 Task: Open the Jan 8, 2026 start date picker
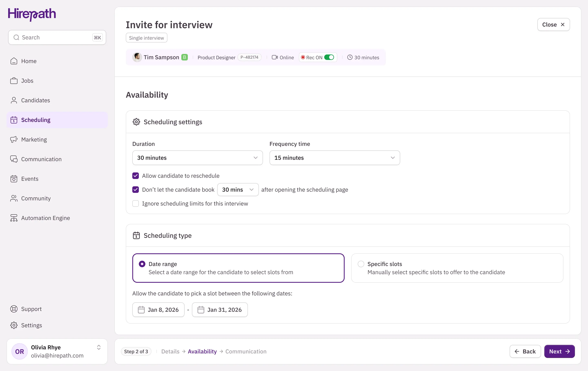point(158,310)
